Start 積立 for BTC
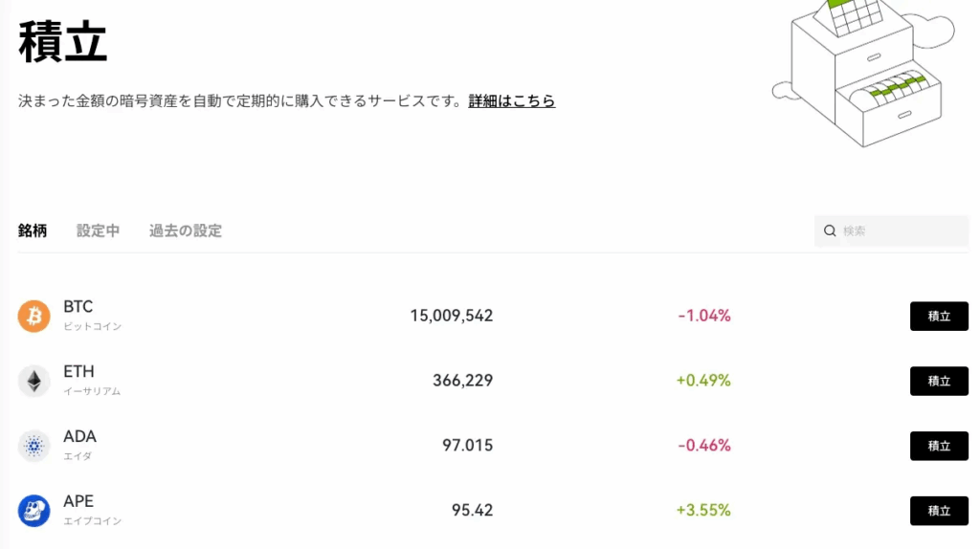This screenshot has height=549, width=980. click(939, 316)
